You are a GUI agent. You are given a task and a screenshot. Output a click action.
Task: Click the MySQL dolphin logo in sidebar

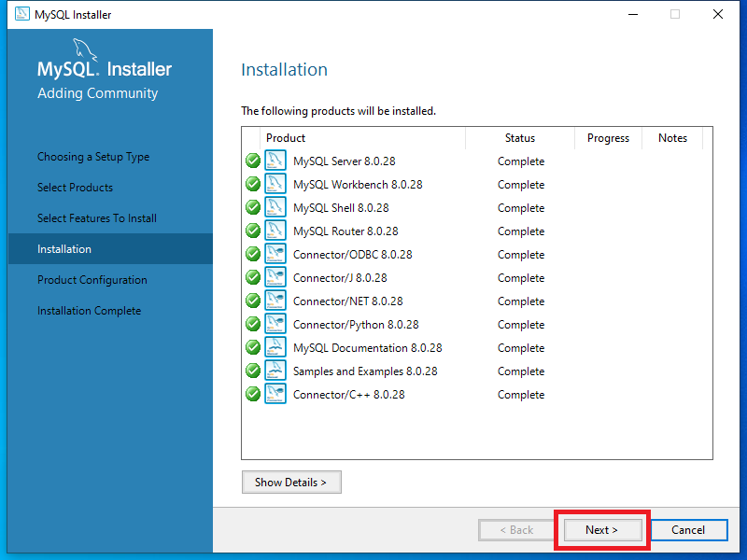[85, 49]
